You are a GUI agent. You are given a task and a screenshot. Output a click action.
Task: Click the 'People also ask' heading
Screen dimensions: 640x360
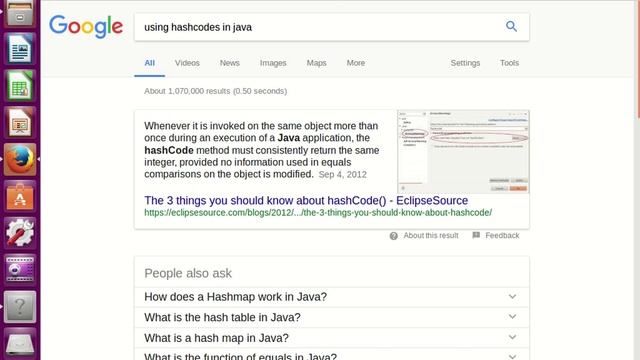tap(188, 273)
